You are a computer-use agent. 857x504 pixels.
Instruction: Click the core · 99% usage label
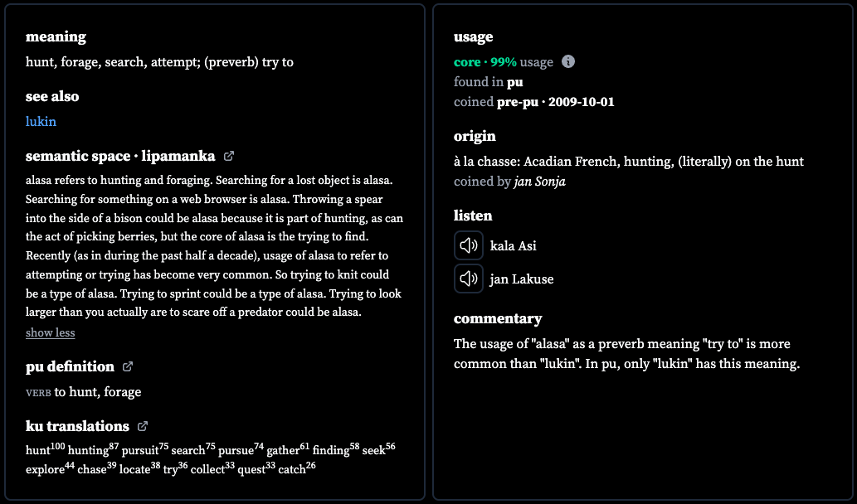[x=504, y=61]
